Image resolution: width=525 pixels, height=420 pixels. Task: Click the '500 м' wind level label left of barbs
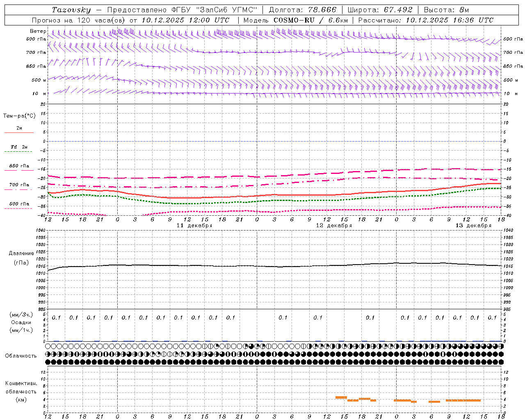point(39,80)
